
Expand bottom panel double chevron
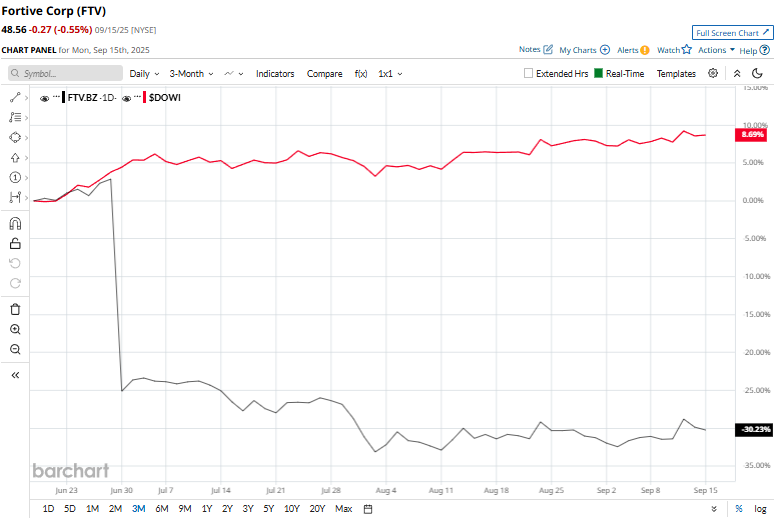714,509
